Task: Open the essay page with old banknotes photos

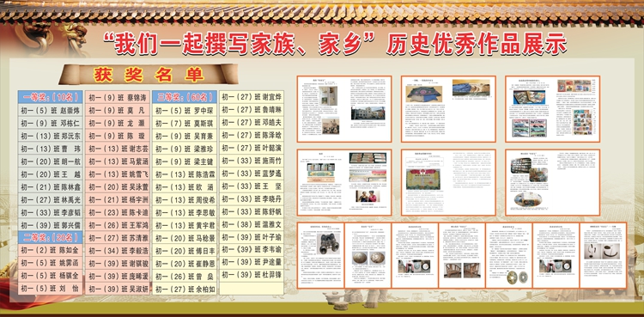Action: tap(344, 182)
